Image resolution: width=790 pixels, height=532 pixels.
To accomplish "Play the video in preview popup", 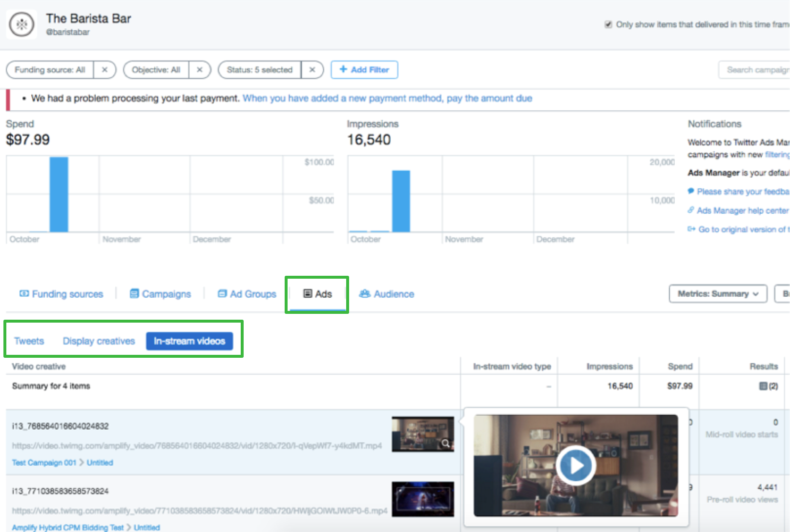I will (x=576, y=466).
